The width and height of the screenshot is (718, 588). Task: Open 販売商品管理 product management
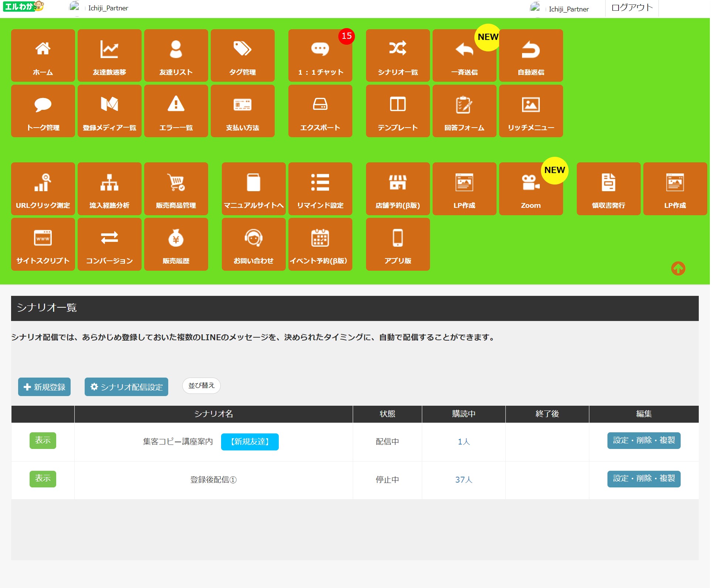pos(176,189)
